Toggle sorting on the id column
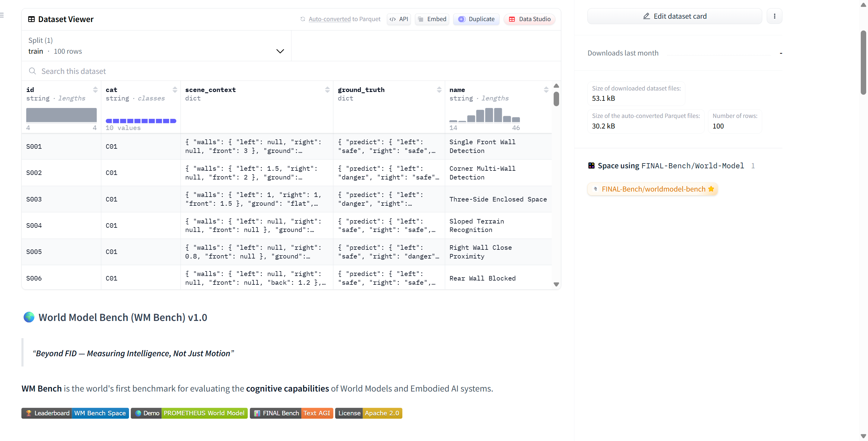The image size is (868, 441). tap(95, 89)
